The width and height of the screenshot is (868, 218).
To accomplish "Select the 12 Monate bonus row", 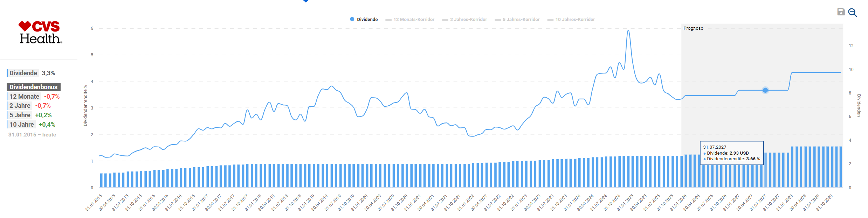I will [x=34, y=97].
